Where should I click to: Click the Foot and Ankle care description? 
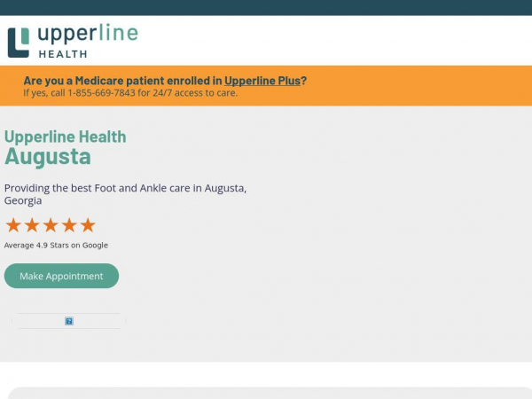[x=125, y=194]
